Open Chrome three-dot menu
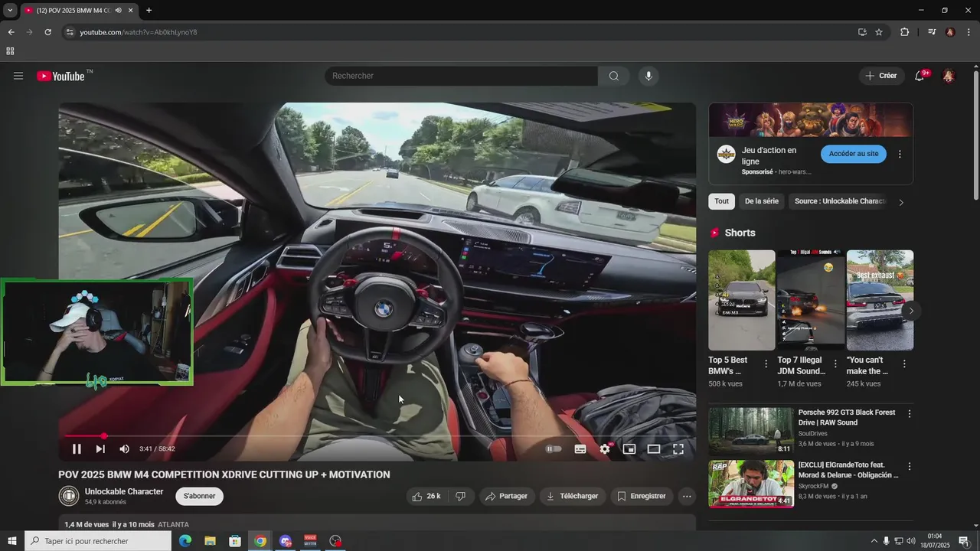Viewport: 980px width, 551px height. 969,32
